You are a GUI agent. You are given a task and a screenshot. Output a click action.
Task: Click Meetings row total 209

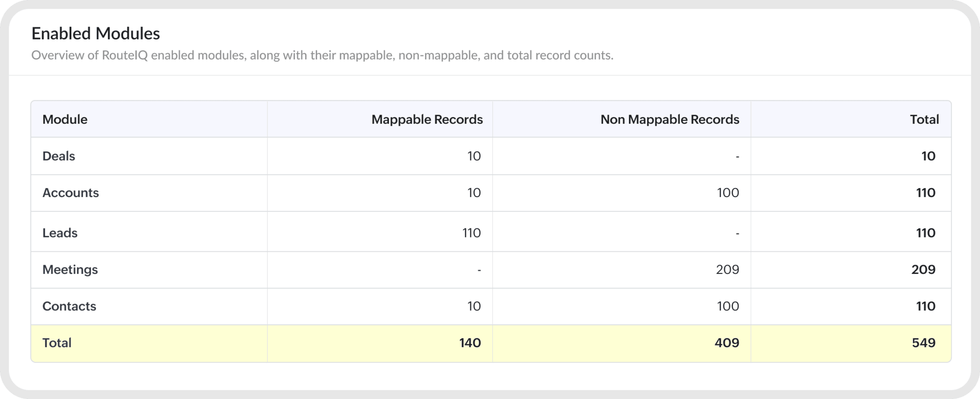[923, 270]
